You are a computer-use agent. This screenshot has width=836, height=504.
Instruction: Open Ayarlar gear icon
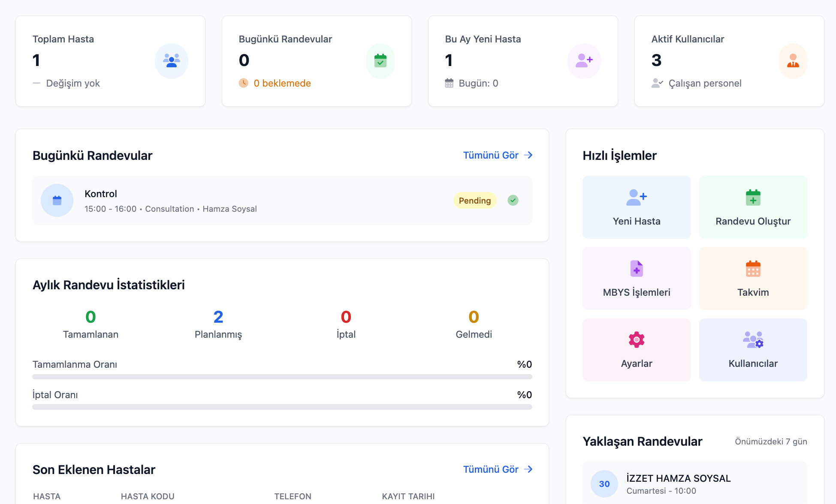coord(636,340)
